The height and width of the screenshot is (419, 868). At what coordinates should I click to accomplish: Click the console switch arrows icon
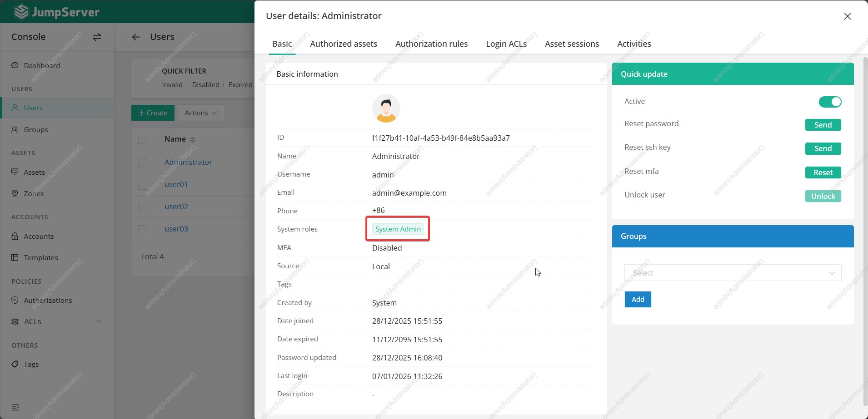97,37
